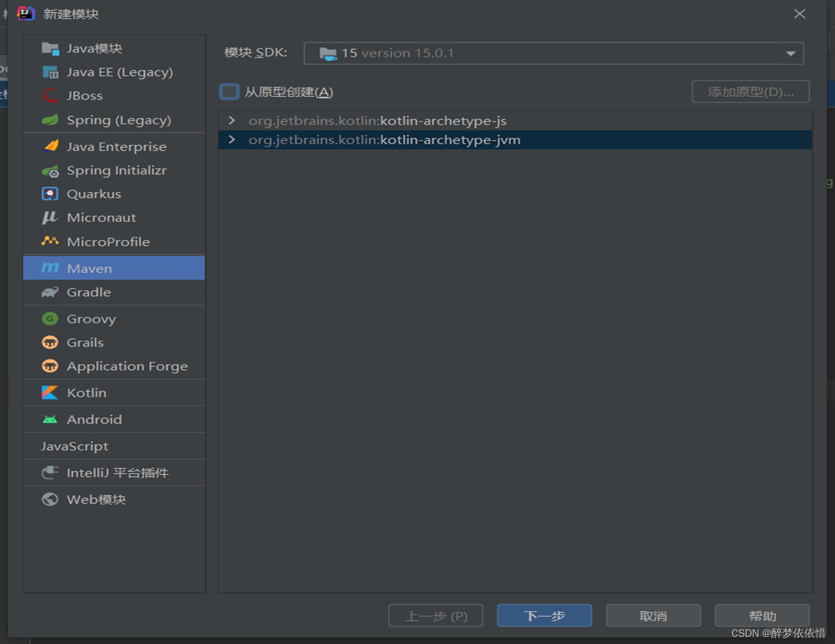Click the Application Forge icon
This screenshot has height=644, width=835.
[x=50, y=366]
